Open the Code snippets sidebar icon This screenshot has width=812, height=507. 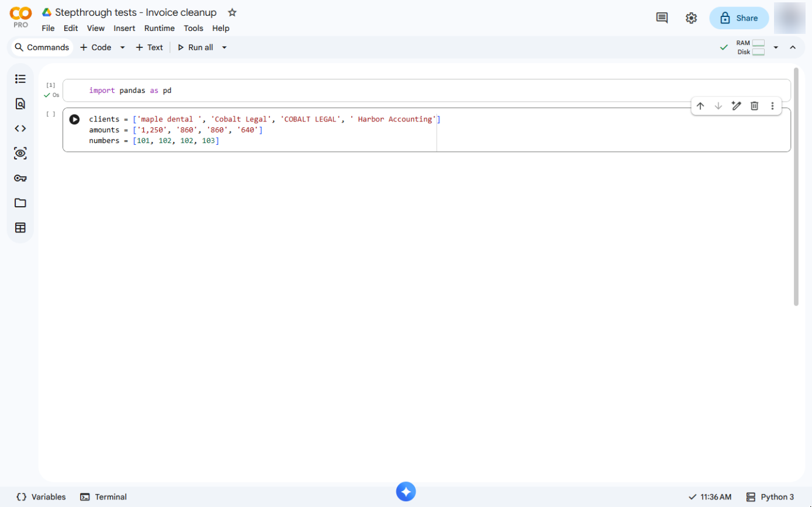[x=20, y=129]
